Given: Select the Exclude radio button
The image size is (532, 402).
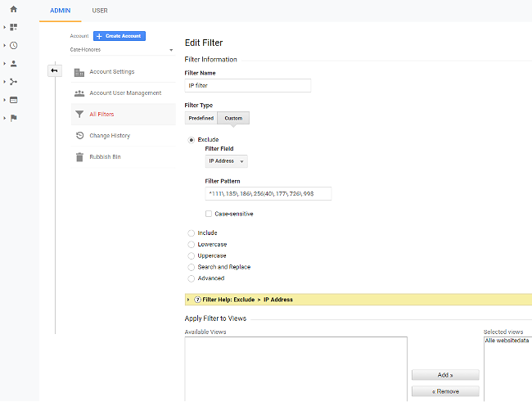Looking at the screenshot, I should [x=192, y=140].
